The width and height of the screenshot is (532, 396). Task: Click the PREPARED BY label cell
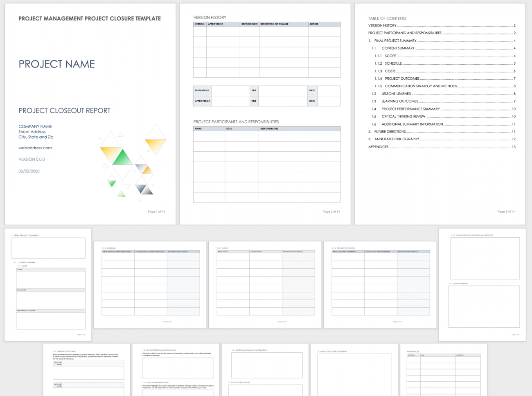pos(203,90)
